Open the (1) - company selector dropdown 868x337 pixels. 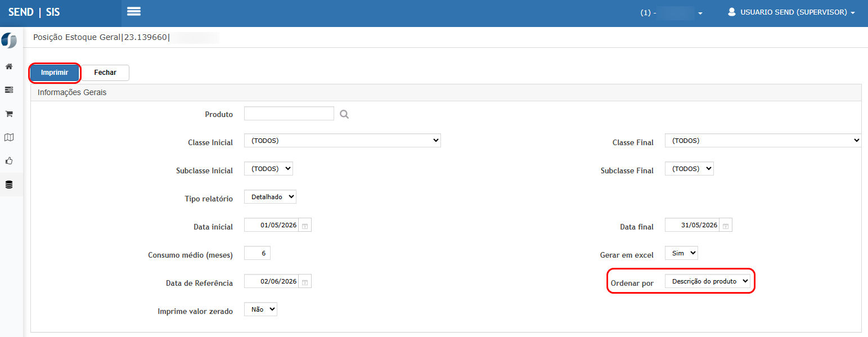tap(672, 12)
